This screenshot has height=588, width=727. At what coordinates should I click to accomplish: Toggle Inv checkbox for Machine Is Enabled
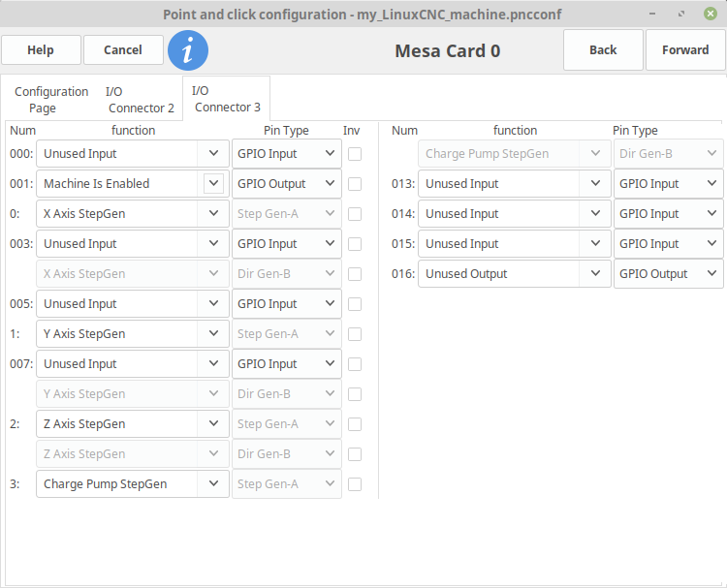[x=355, y=184]
